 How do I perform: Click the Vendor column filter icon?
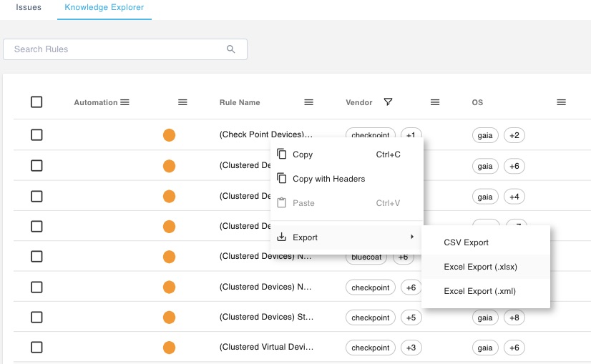(x=388, y=102)
